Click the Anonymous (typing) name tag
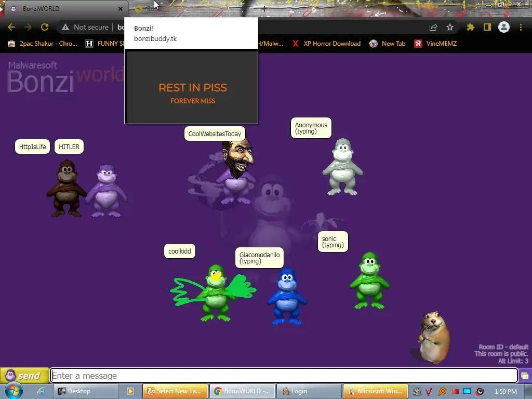This screenshot has height=399, width=532. [x=311, y=128]
